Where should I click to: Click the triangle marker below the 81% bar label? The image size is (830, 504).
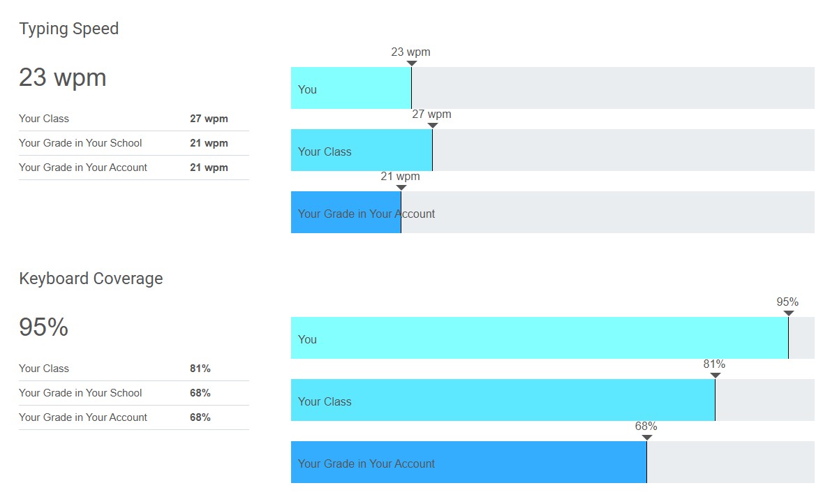716,376
